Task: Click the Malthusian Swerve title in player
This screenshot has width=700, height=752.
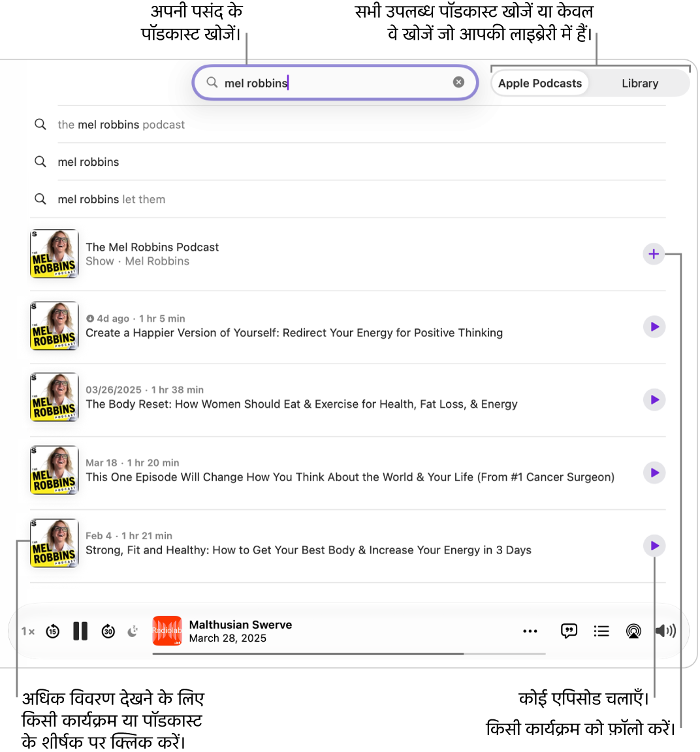Action: pos(240,625)
